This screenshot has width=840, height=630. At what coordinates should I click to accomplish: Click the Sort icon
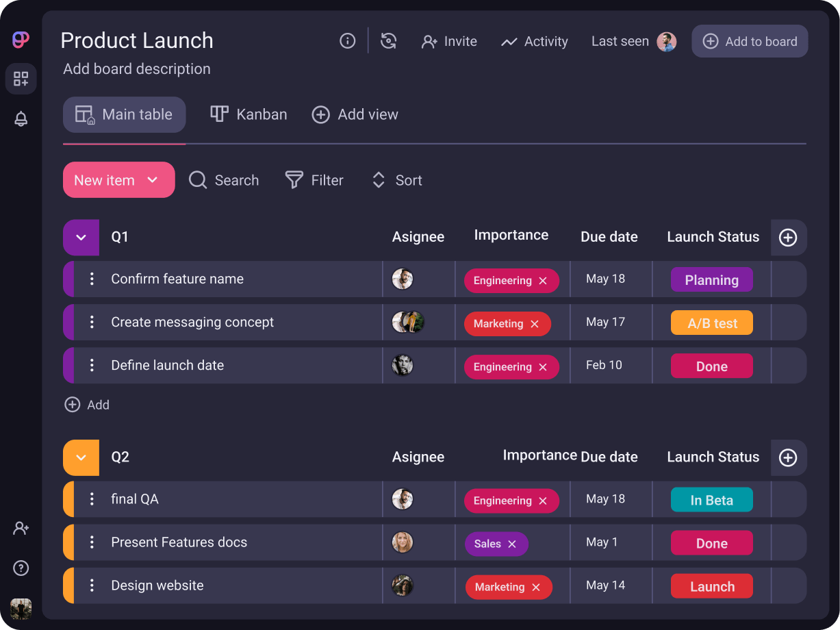point(379,180)
